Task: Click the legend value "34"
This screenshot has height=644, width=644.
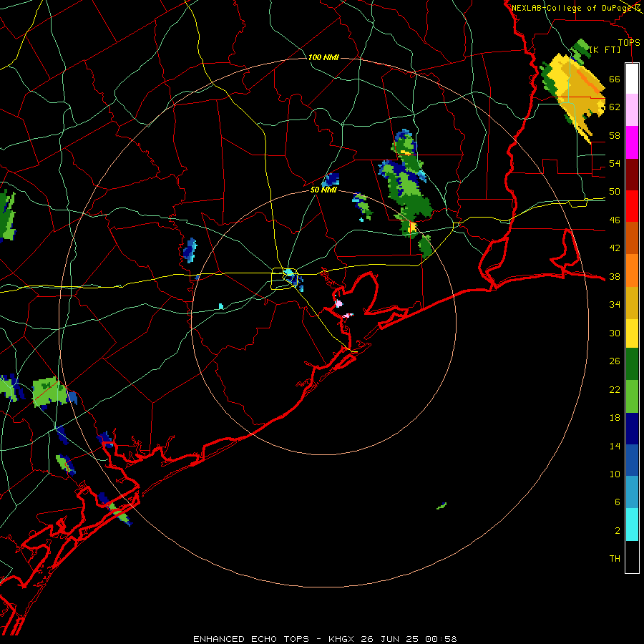Action: click(615, 305)
